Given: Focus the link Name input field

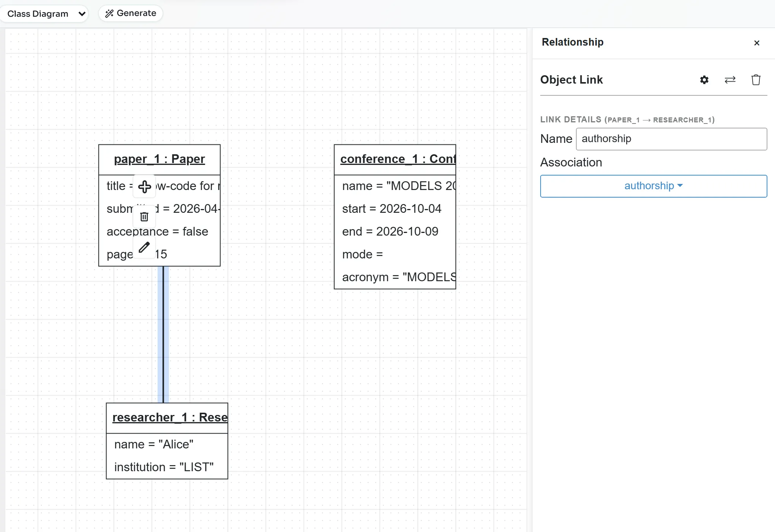Looking at the screenshot, I should (x=671, y=139).
